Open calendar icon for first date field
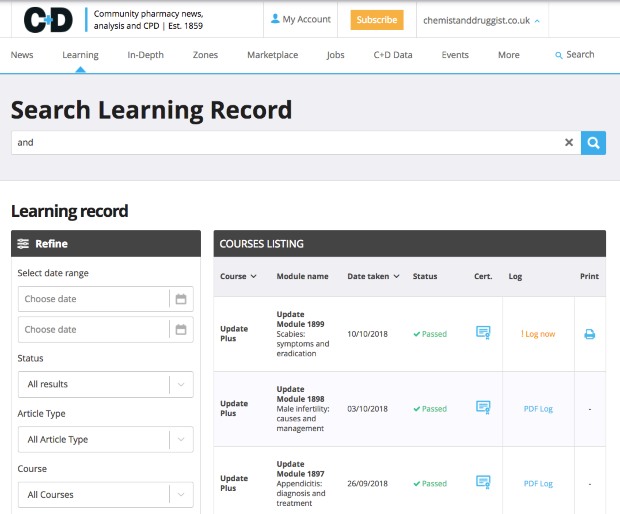 tap(181, 299)
